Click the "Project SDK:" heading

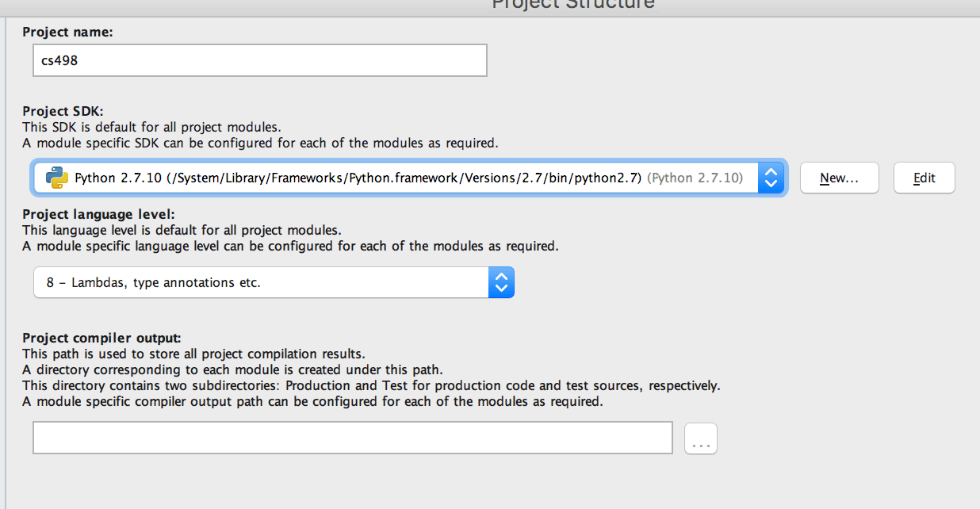tap(63, 111)
